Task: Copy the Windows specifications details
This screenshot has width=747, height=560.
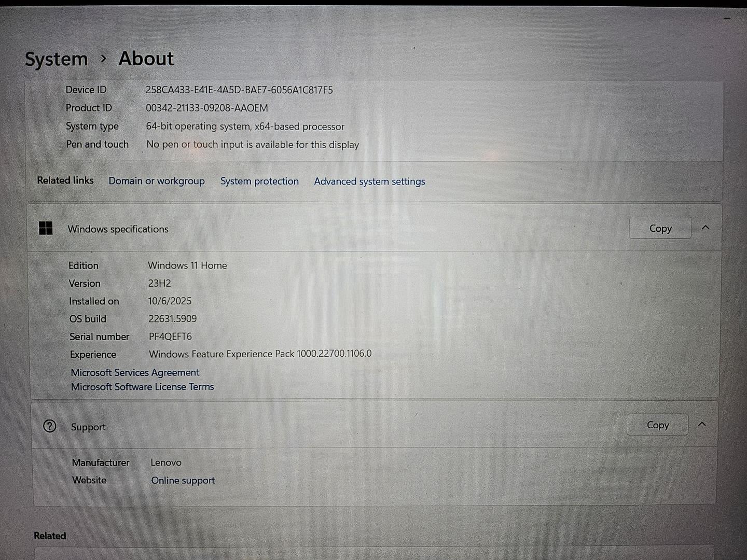Action: point(660,228)
